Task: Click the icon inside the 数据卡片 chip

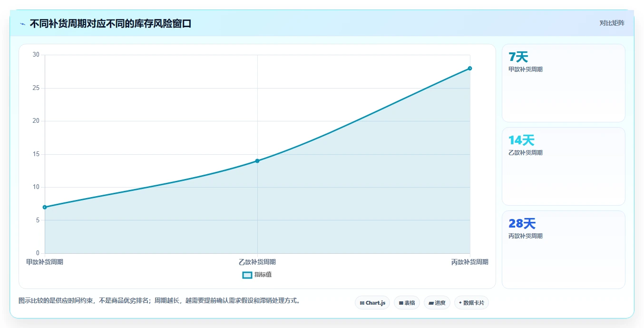Action: point(460,303)
